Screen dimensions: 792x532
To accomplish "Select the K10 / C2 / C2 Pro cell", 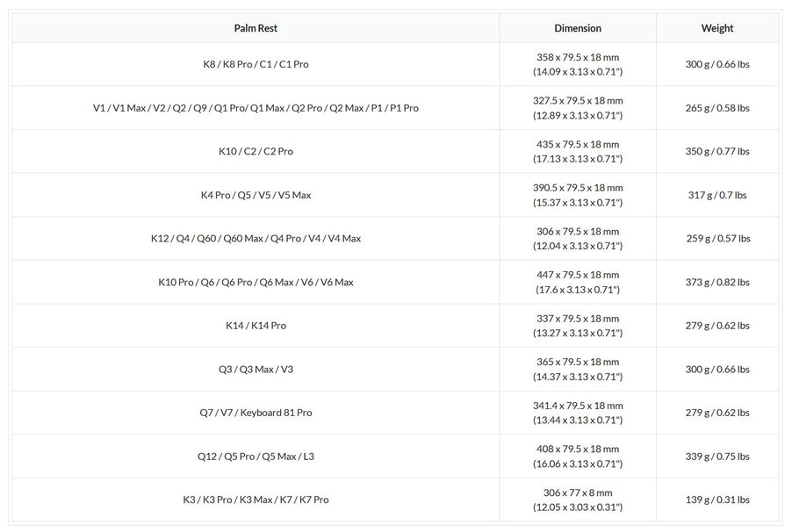I will pos(256,151).
